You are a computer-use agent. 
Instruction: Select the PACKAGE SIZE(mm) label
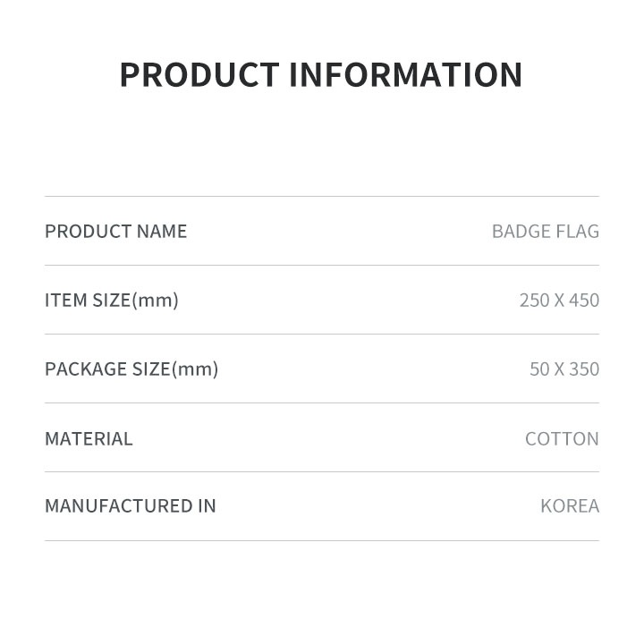[x=131, y=369]
